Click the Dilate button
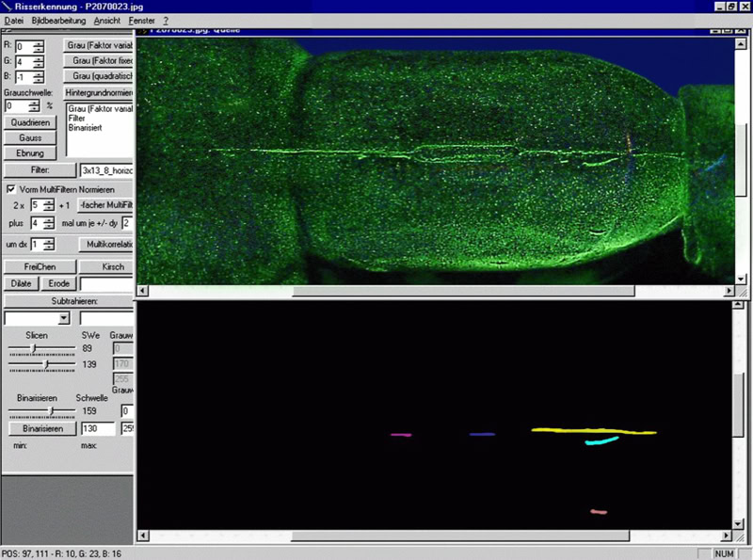753x560 pixels. point(21,282)
